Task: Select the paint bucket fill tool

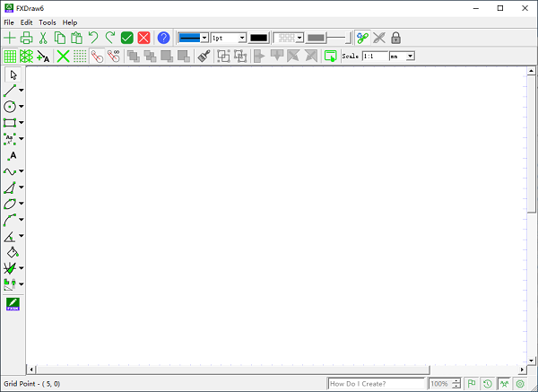Action: (13, 252)
